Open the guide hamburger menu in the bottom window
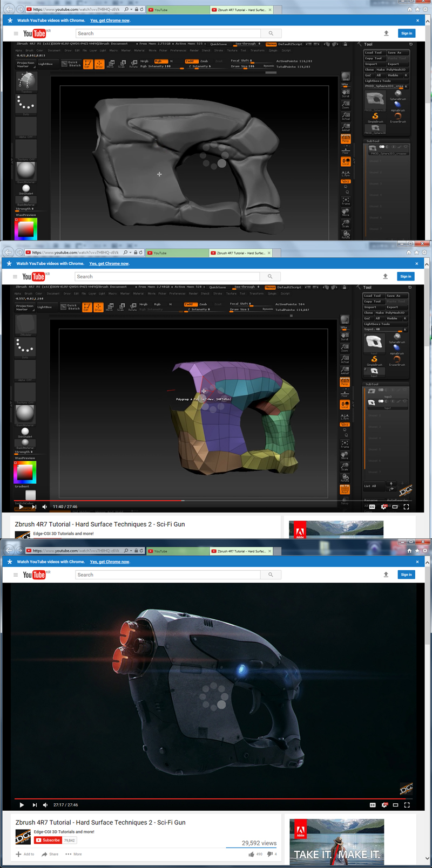432x868 pixels. (16, 575)
